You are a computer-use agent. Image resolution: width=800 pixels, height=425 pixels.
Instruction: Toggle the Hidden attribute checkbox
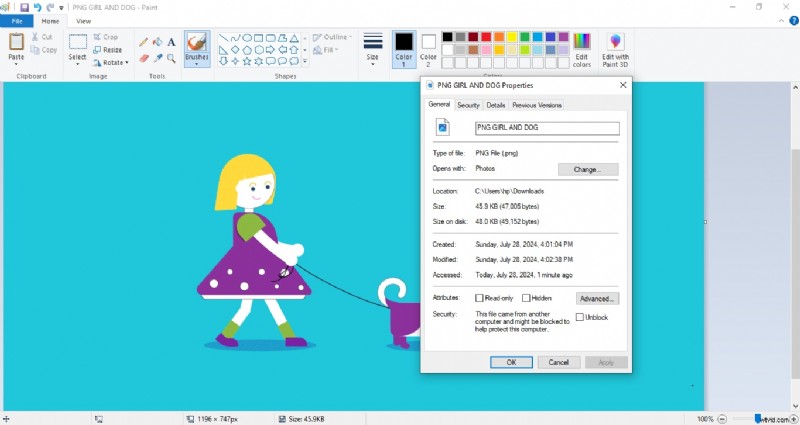(x=526, y=298)
